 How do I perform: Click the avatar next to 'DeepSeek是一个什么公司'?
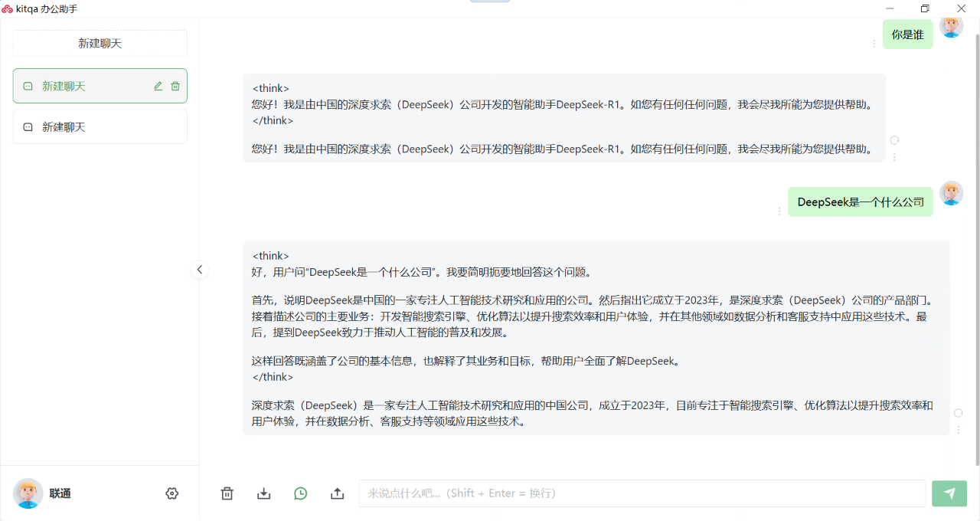click(952, 193)
